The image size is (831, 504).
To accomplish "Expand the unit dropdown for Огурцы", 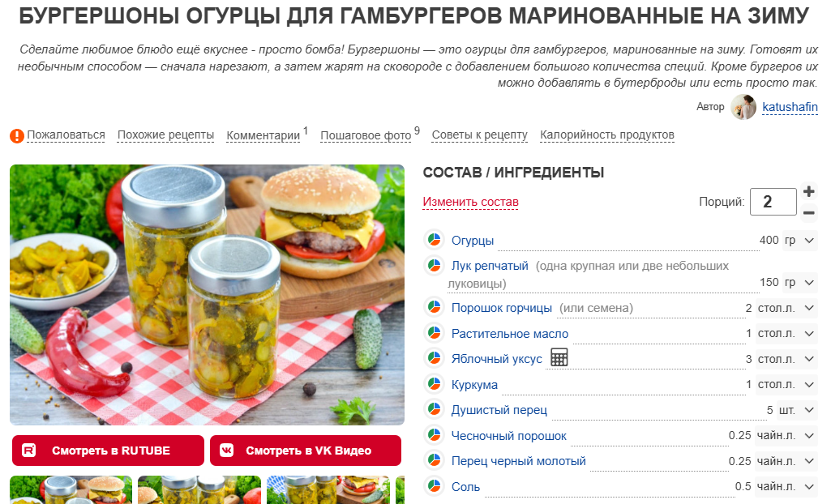I will click(x=799, y=241).
